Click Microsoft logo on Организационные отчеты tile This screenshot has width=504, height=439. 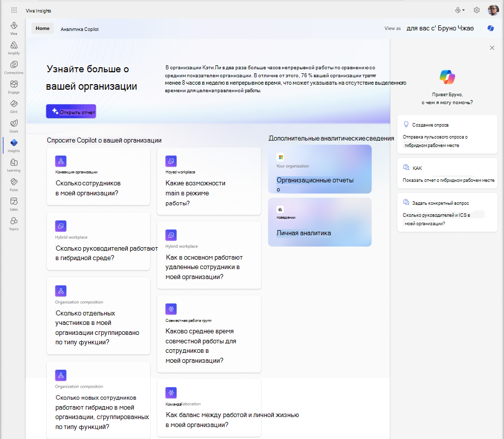click(281, 157)
